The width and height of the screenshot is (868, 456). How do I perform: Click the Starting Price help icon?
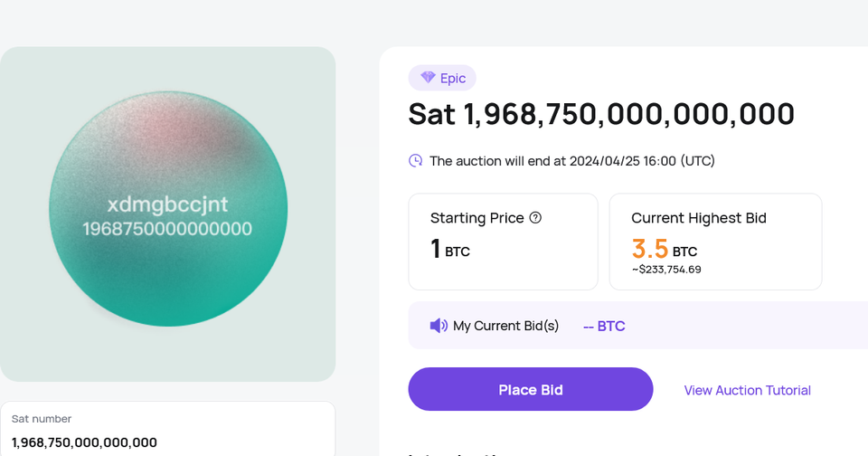[x=535, y=217]
